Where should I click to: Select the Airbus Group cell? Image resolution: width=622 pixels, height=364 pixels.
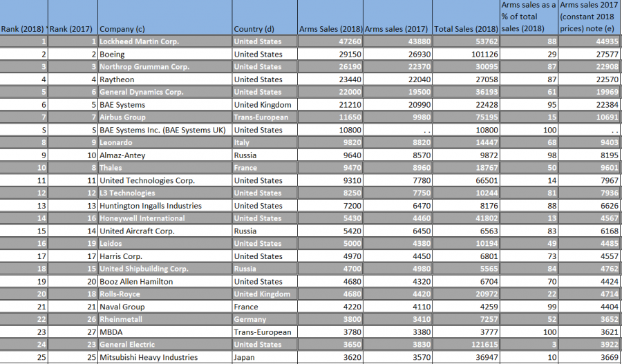click(165, 117)
